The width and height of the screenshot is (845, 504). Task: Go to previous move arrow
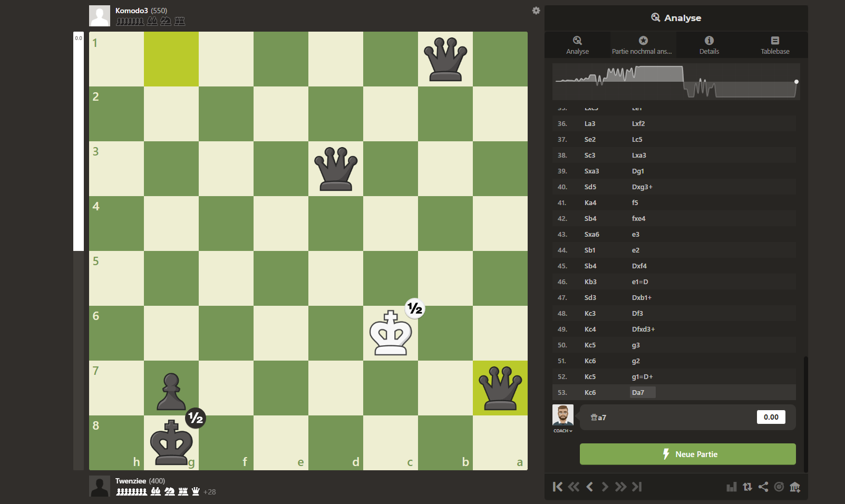click(590, 487)
